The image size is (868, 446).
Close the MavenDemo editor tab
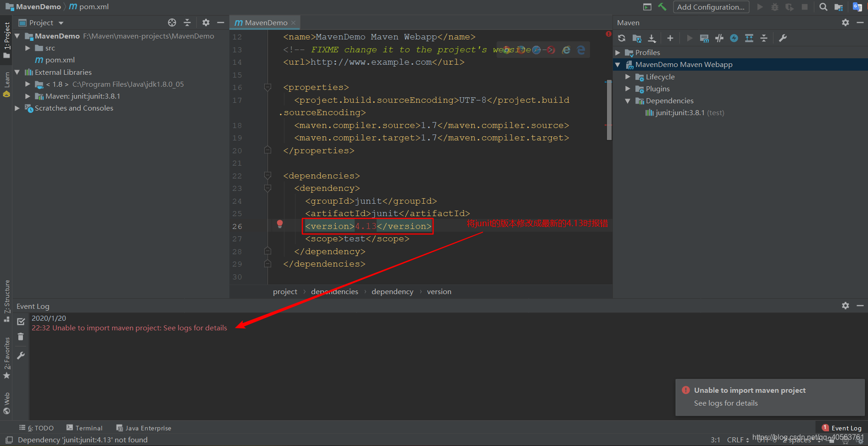point(294,22)
